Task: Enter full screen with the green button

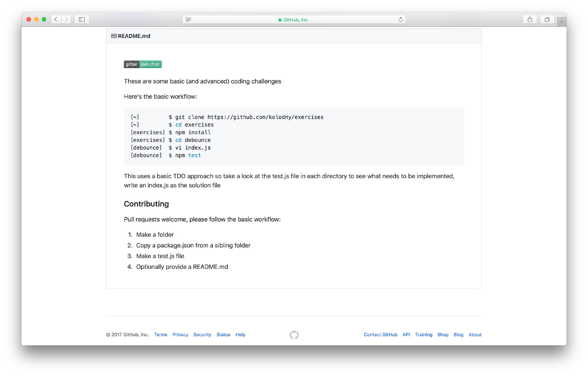Action: coord(44,19)
